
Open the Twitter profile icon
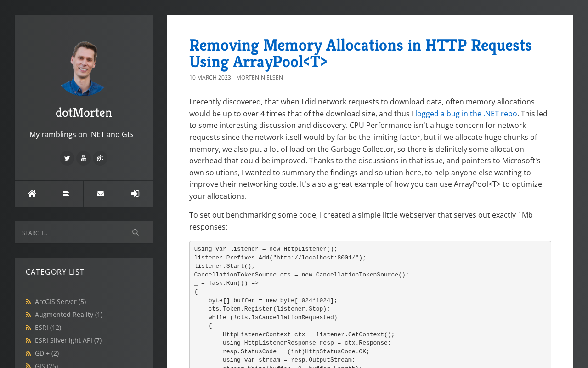(x=67, y=158)
